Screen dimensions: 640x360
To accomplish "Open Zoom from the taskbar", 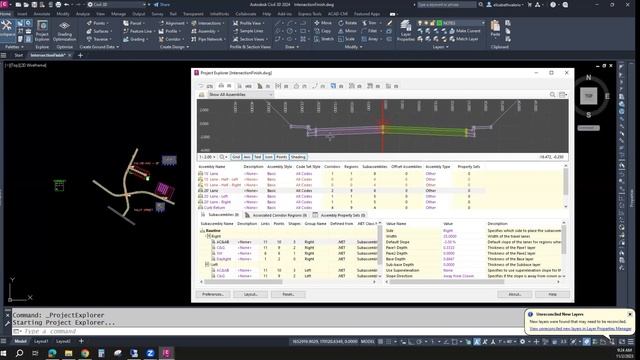I will tap(150, 353).
